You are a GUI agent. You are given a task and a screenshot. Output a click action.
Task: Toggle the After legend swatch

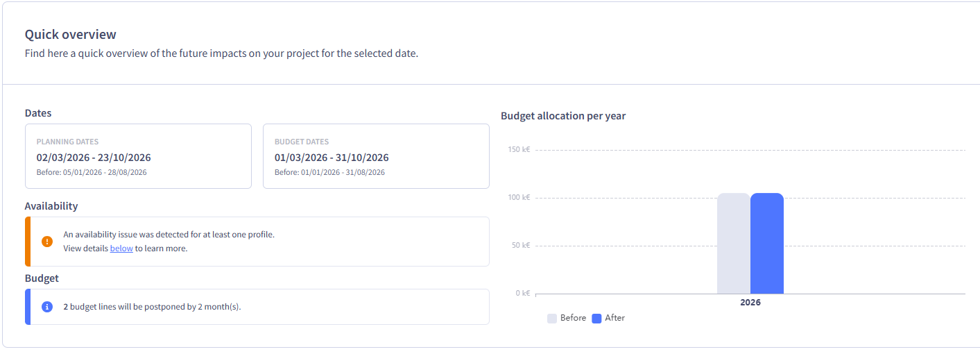(596, 318)
